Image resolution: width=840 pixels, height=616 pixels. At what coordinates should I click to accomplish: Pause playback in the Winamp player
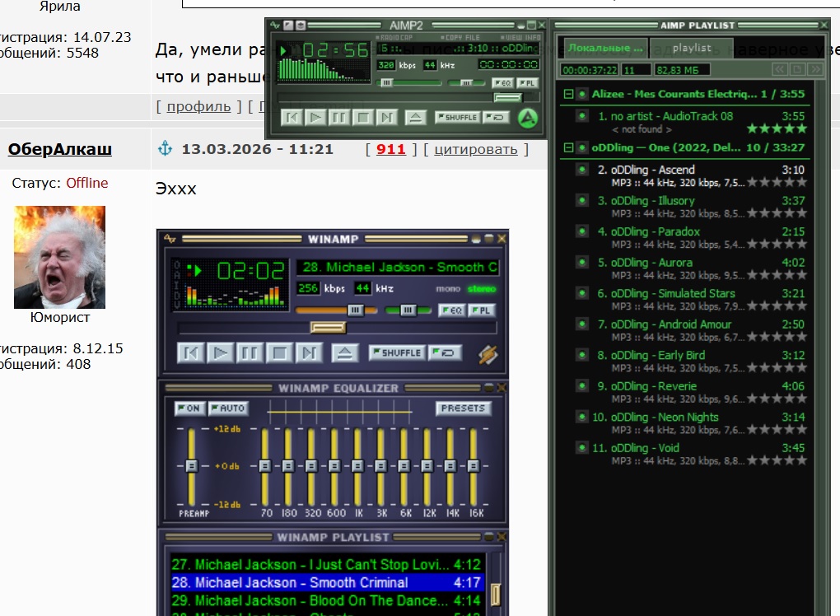[249, 353]
